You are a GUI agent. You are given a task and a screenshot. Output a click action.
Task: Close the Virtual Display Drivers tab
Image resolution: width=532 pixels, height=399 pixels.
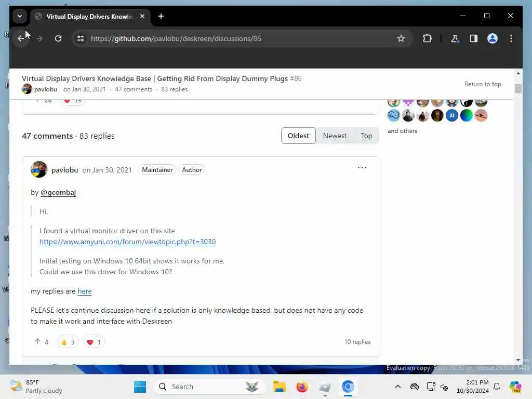click(142, 16)
